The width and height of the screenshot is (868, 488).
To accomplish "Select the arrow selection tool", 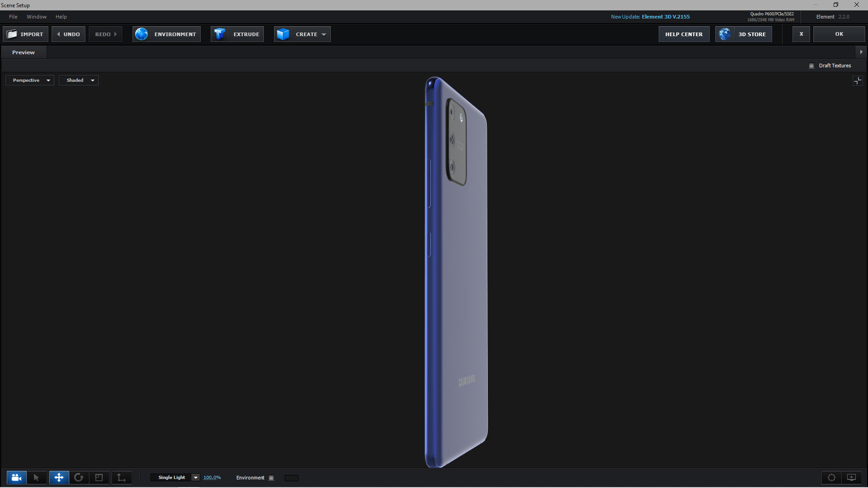I will point(37,478).
